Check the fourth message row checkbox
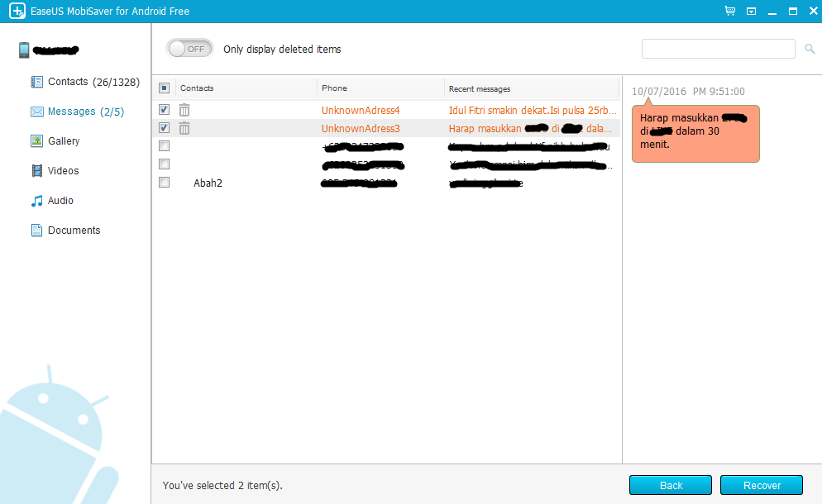Viewport: 822px width, 504px height. coord(164,164)
